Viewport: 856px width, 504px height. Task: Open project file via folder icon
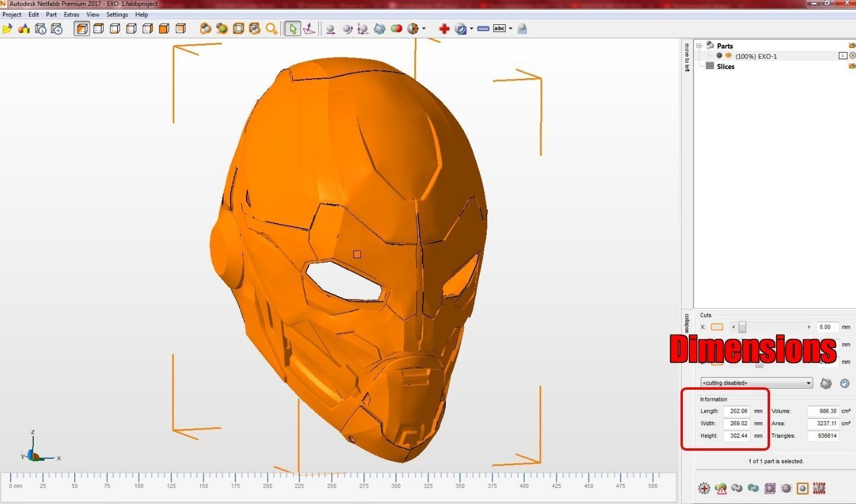point(7,28)
